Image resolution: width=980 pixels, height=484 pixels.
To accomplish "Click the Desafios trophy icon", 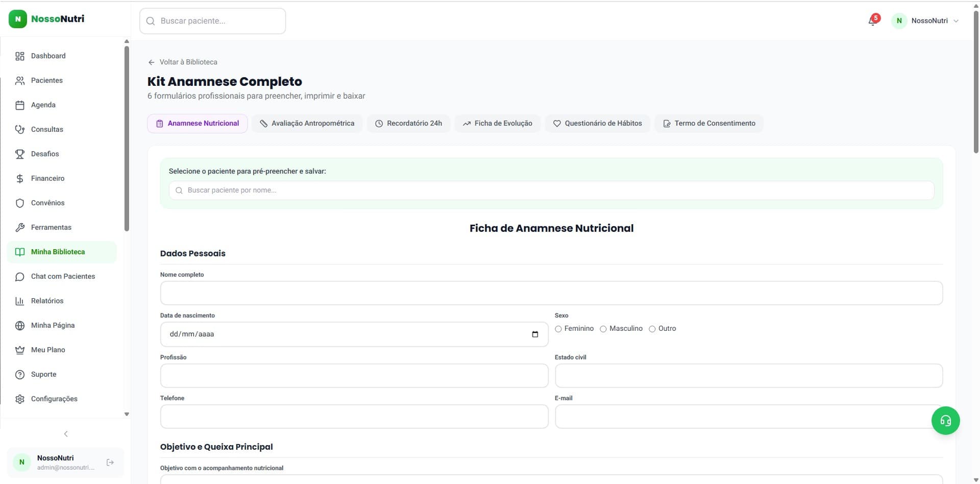I will [20, 154].
